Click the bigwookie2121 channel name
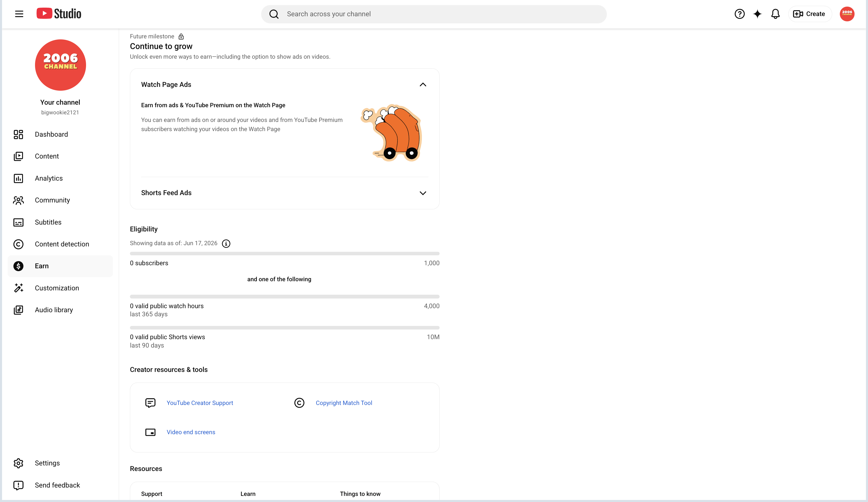The width and height of the screenshot is (868, 502). point(60,112)
